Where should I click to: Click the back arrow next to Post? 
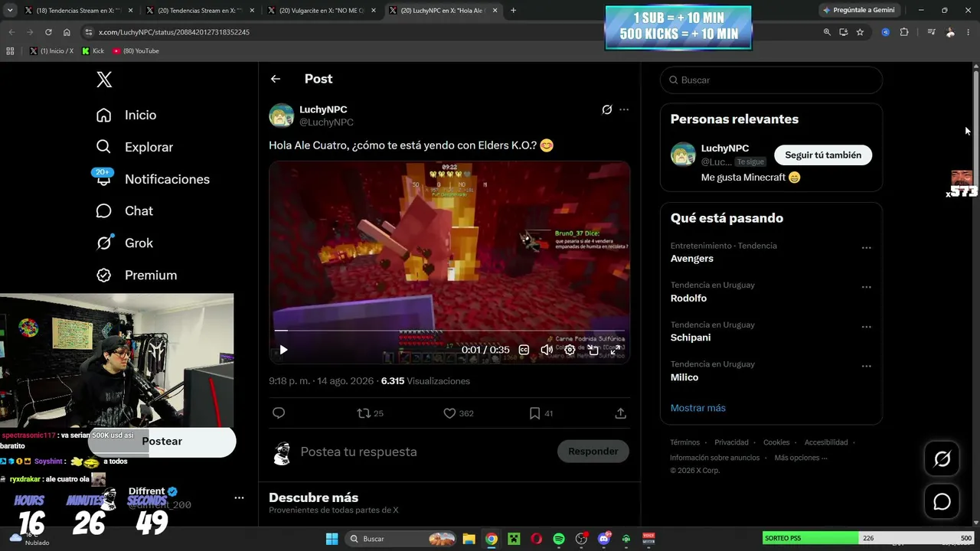click(x=276, y=79)
